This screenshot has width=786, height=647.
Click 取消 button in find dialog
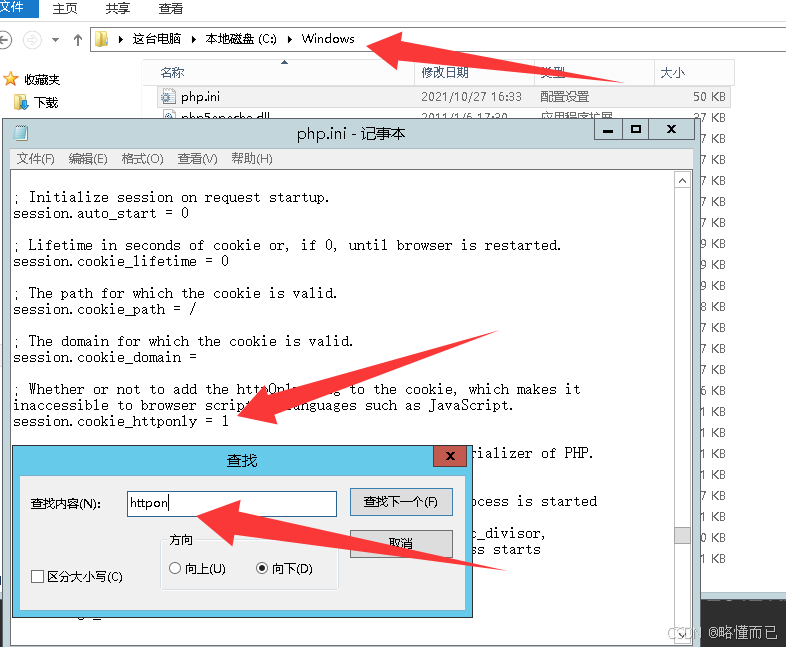click(x=401, y=543)
